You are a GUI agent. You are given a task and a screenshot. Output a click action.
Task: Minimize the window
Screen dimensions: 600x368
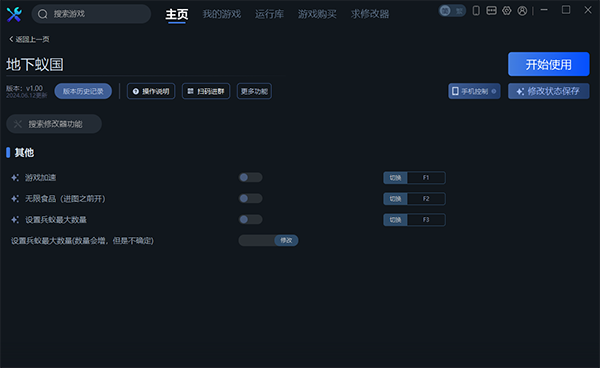544,10
